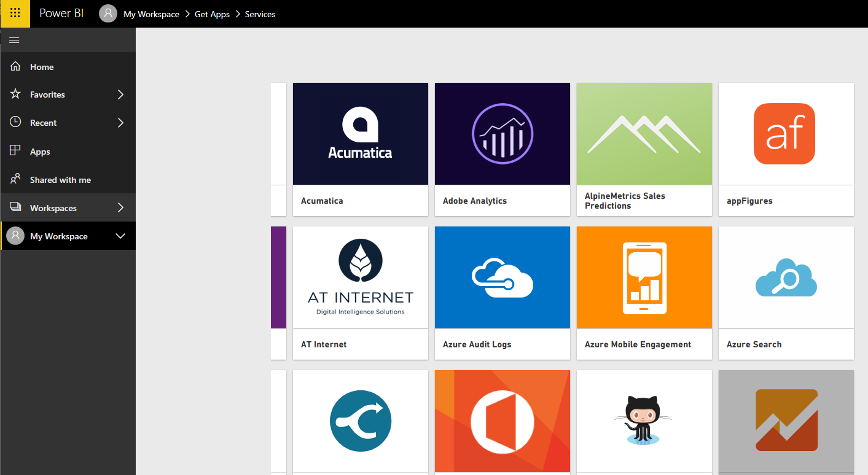The image size is (868, 475).
Task: Open the app launcher waffle icon
Action: pyautogui.click(x=15, y=14)
